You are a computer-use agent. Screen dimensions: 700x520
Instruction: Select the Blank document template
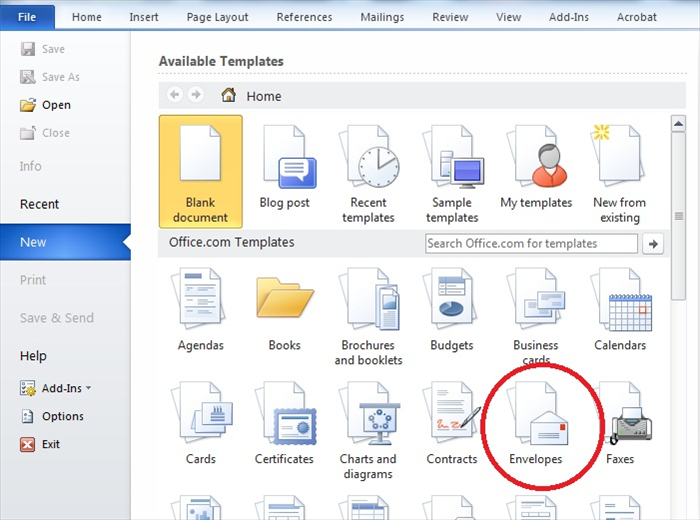(x=200, y=172)
